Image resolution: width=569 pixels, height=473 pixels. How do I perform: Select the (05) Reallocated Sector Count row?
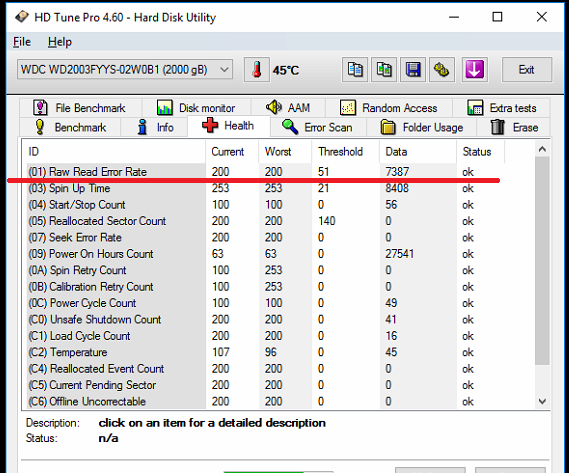pyautogui.click(x=266, y=221)
